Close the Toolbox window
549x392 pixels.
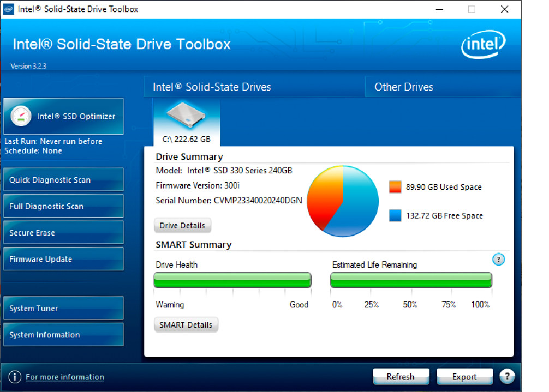tap(505, 9)
